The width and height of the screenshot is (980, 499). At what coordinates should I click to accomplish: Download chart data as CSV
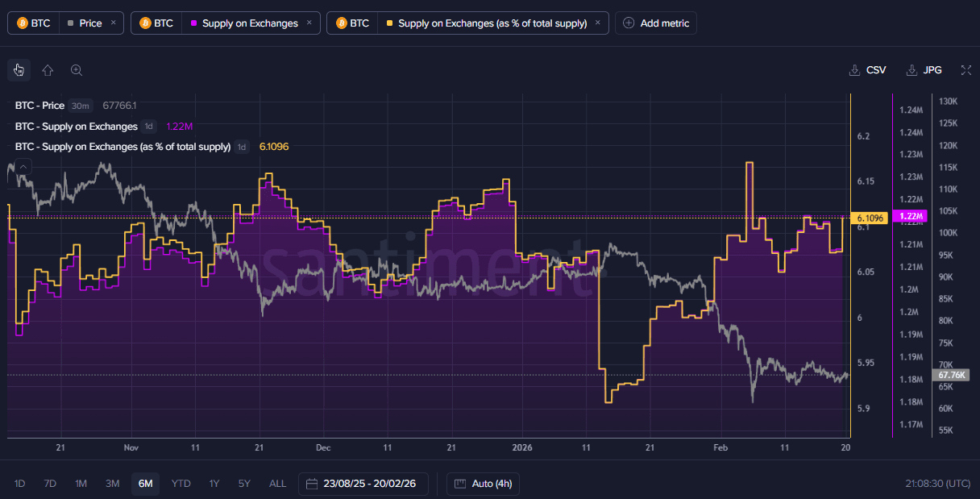[868, 70]
